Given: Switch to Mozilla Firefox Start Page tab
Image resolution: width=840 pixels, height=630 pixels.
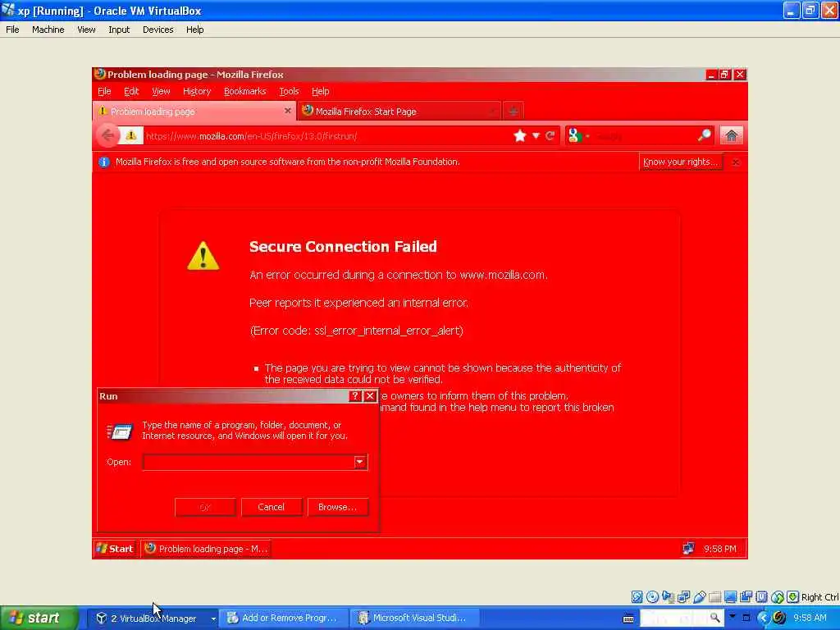Looking at the screenshot, I should [399, 112].
